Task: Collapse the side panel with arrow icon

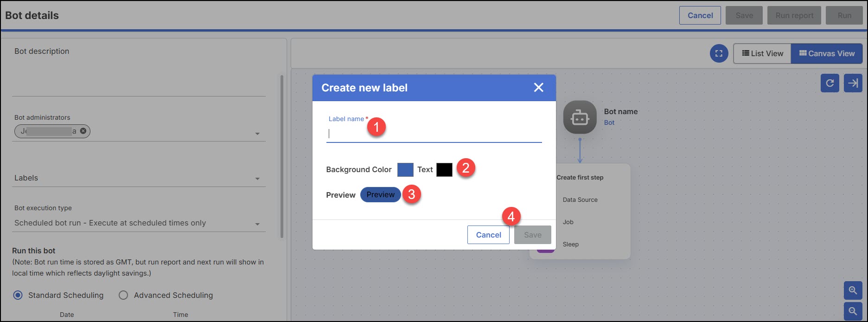Action: click(x=853, y=83)
